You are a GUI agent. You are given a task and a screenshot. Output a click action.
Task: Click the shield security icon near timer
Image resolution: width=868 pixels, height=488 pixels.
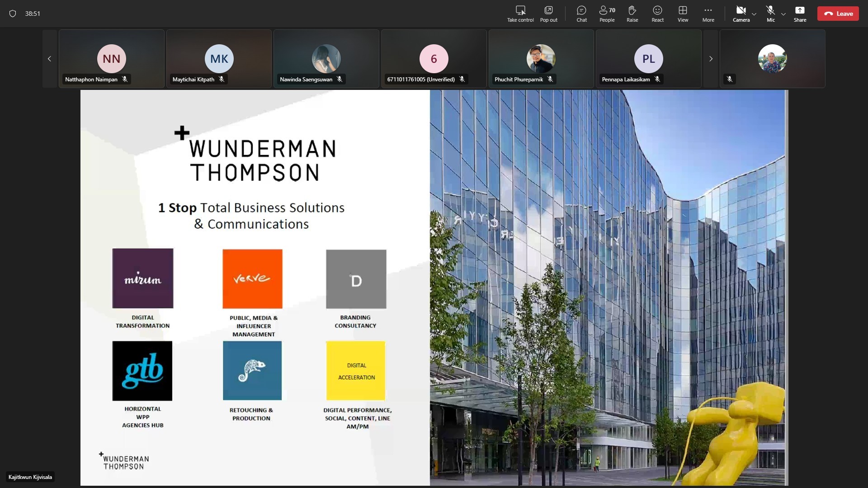tap(13, 14)
